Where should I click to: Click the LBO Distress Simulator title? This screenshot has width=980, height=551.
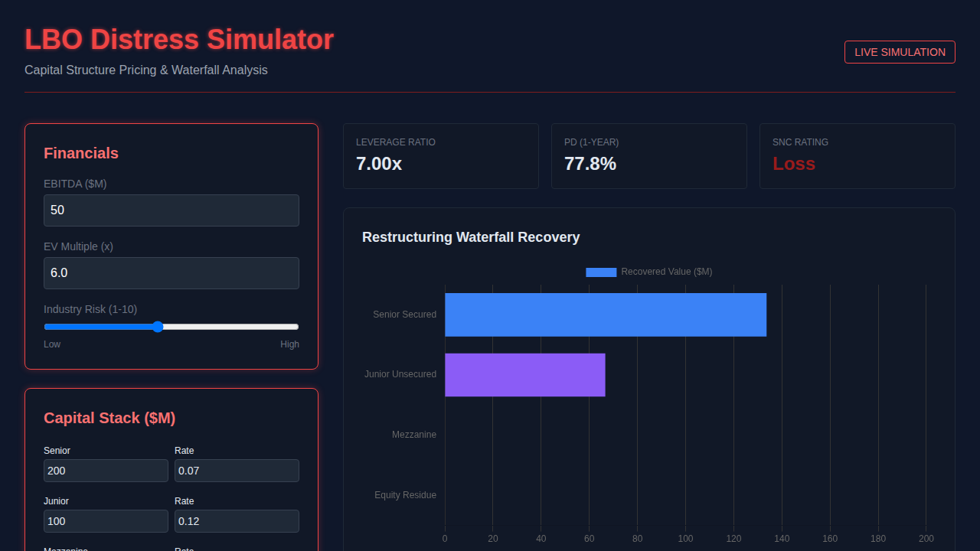[179, 40]
